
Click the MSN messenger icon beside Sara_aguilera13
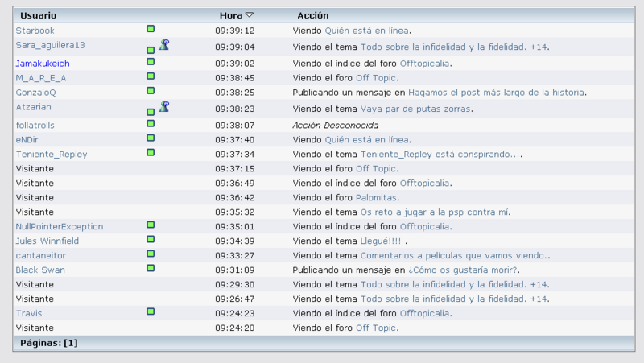point(163,45)
